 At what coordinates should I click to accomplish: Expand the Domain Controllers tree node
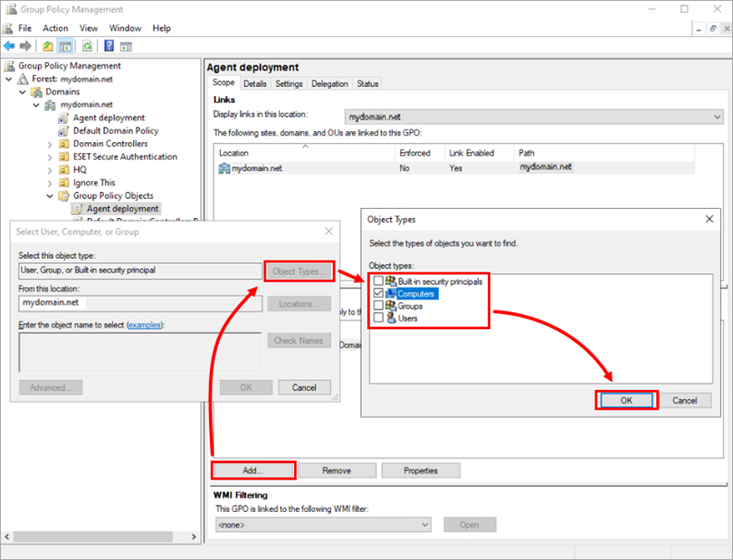coord(50,143)
